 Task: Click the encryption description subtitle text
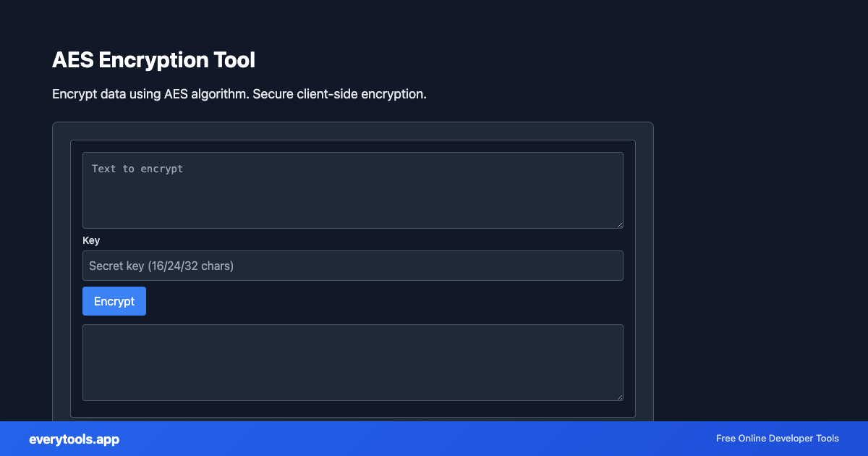pos(239,93)
